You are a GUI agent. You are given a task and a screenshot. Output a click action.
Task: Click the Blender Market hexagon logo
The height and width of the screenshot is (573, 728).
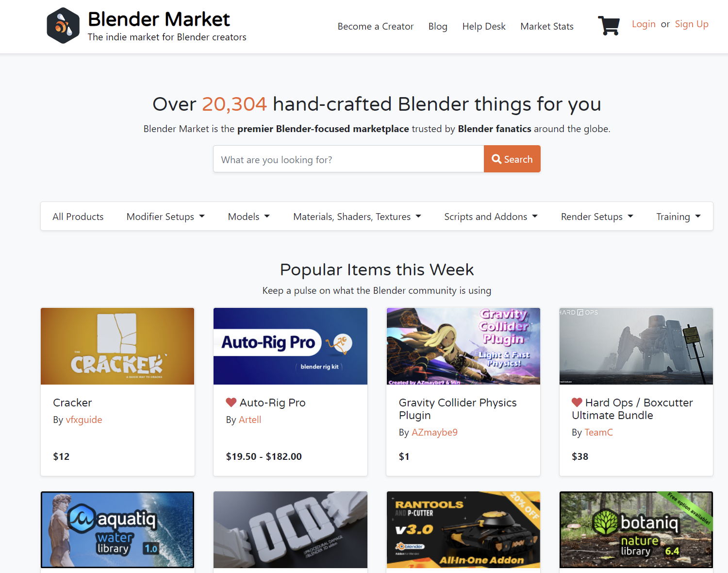click(x=63, y=26)
